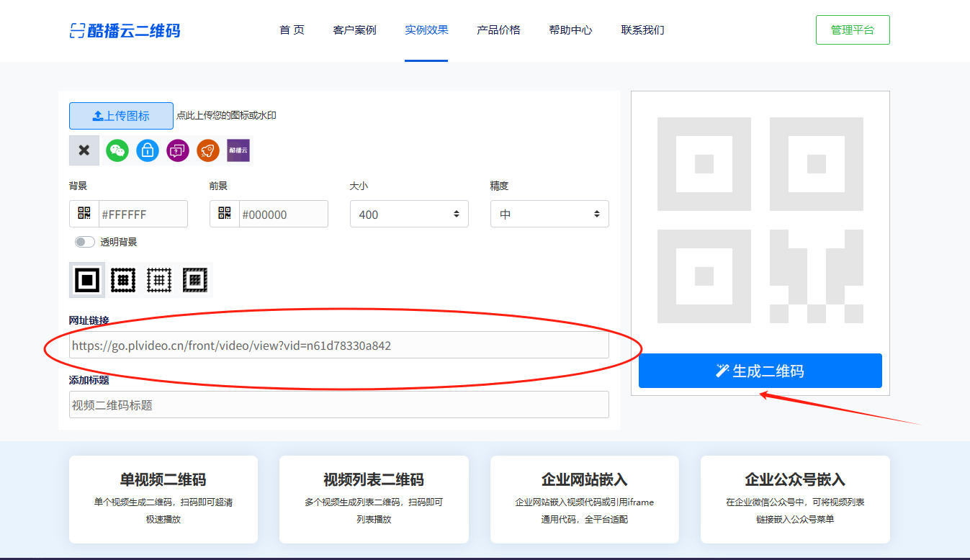This screenshot has height=560, width=970.
Task: Click the 透明背景 label text
Action: pyautogui.click(x=119, y=242)
